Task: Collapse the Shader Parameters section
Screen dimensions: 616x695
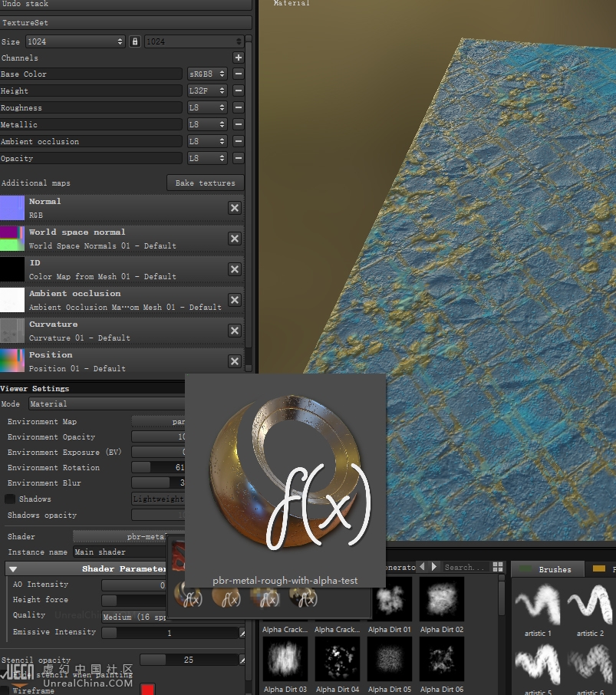Action: [13, 569]
